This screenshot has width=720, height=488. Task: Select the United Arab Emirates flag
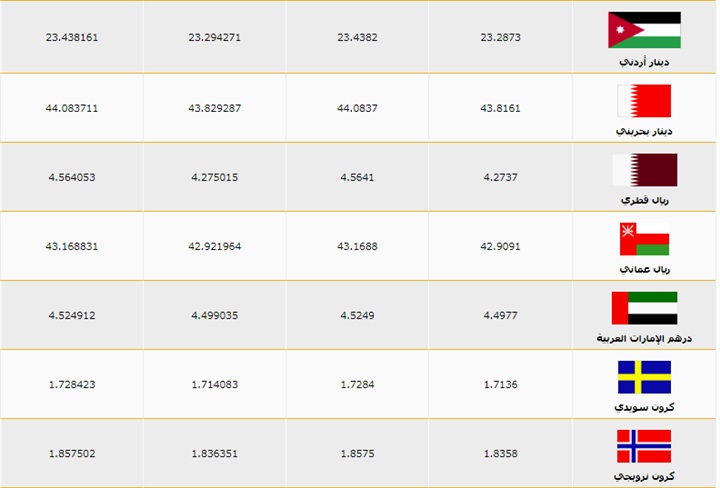coord(644,308)
